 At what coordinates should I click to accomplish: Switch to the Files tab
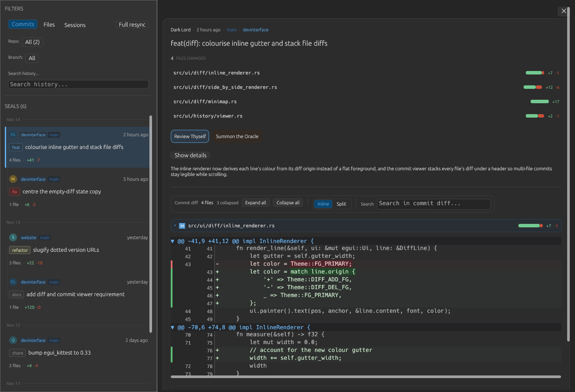point(49,25)
